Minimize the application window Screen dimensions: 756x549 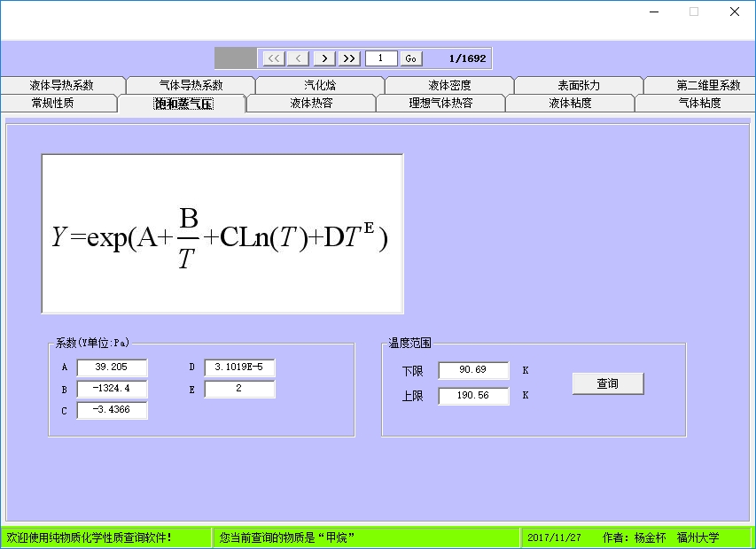(654, 12)
